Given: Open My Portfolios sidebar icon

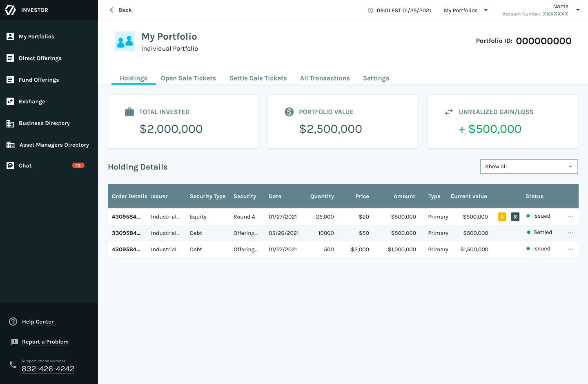Looking at the screenshot, I should pos(10,36).
